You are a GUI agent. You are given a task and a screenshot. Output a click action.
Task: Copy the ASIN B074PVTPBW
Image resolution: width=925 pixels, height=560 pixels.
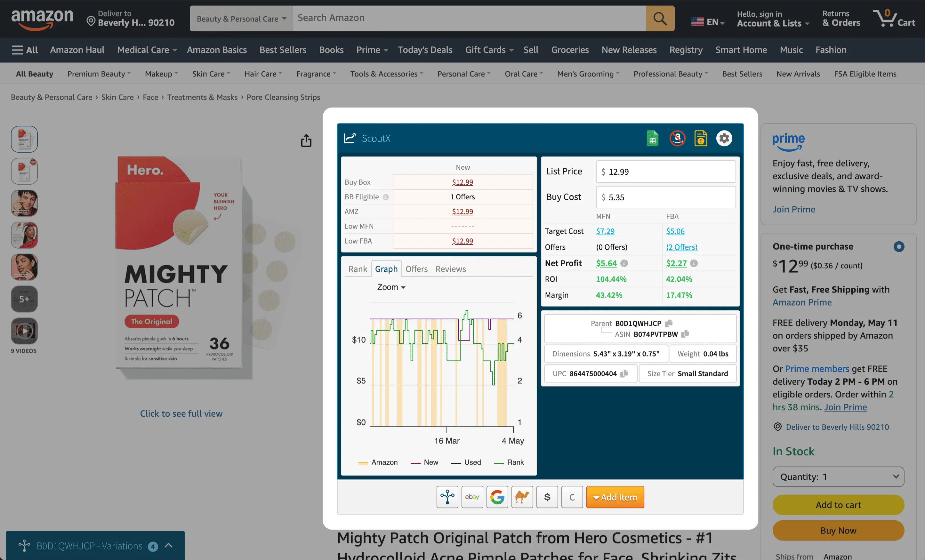coord(685,334)
